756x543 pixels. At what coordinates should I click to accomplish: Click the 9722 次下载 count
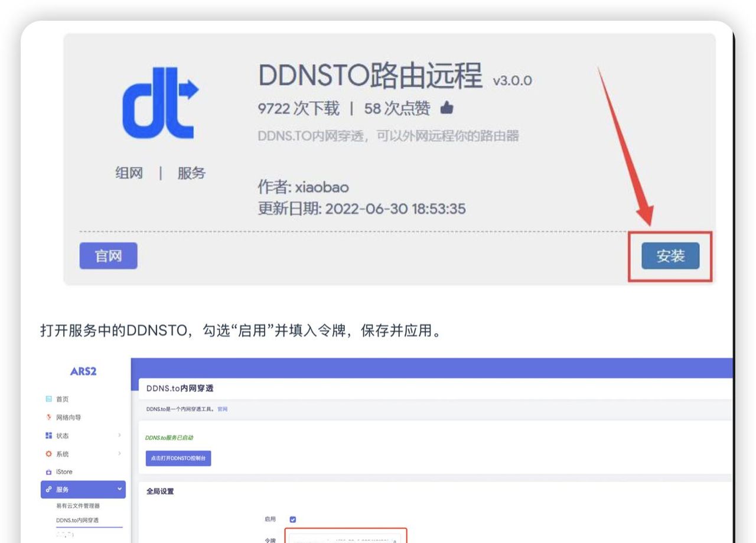coord(298,109)
